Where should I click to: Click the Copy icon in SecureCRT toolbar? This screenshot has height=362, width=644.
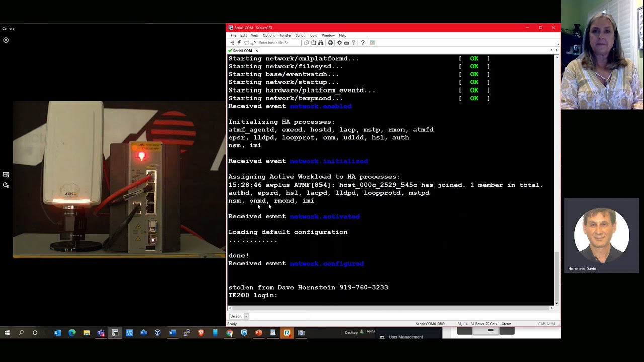[306, 43]
